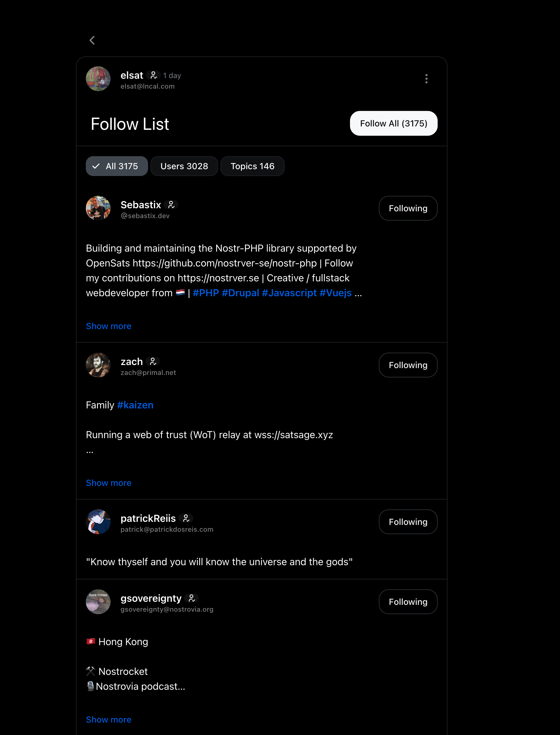Go back using the left chevron arrow

tap(92, 40)
